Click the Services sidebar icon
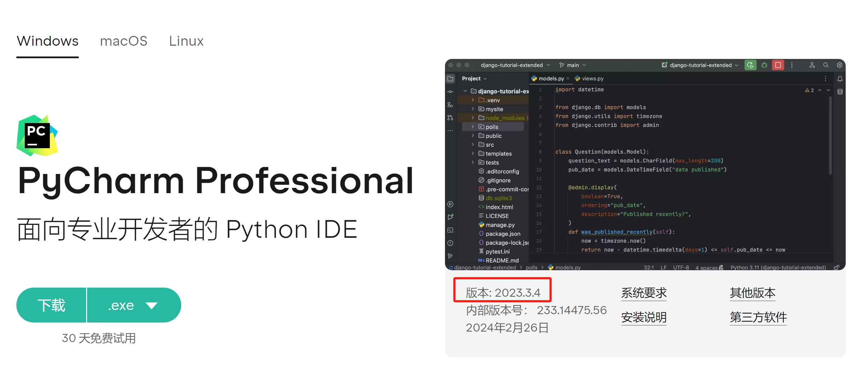Viewport: 868px width, 372px height. click(450, 204)
